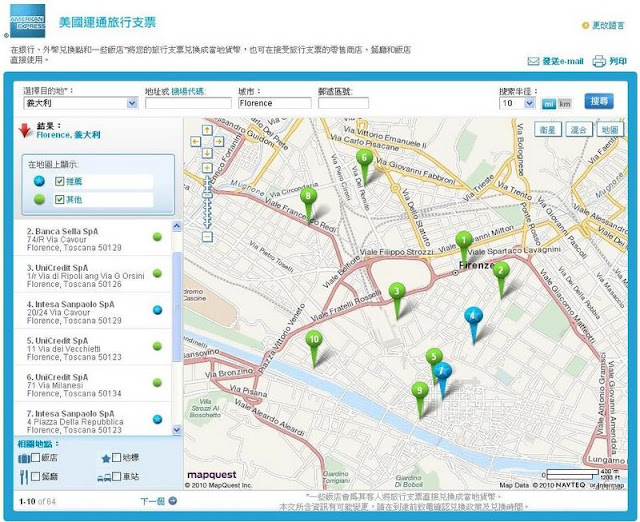Click the city field containing Florence
This screenshot has width=640, height=522.
pyautogui.click(x=275, y=103)
